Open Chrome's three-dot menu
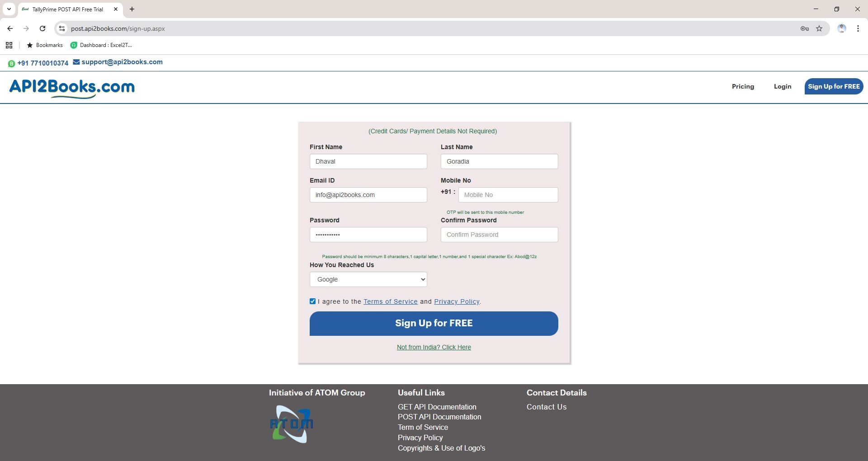 click(858, 28)
